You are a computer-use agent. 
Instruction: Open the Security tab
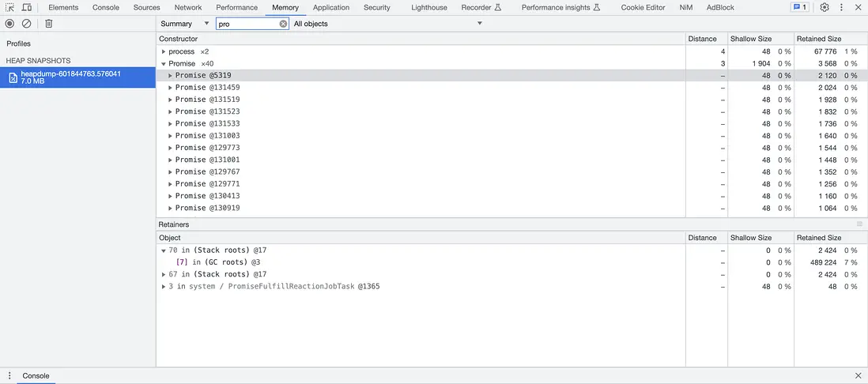point(377,7)
